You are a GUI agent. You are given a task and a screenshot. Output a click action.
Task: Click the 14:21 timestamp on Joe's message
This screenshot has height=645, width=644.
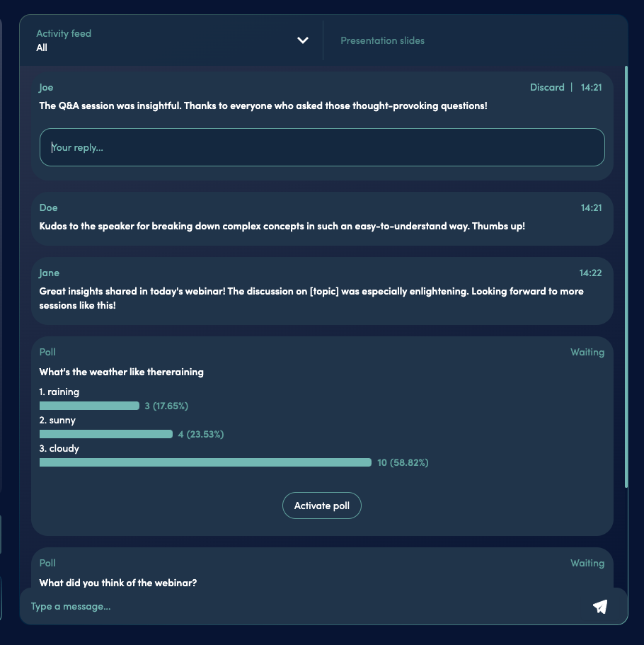(591, 87)
